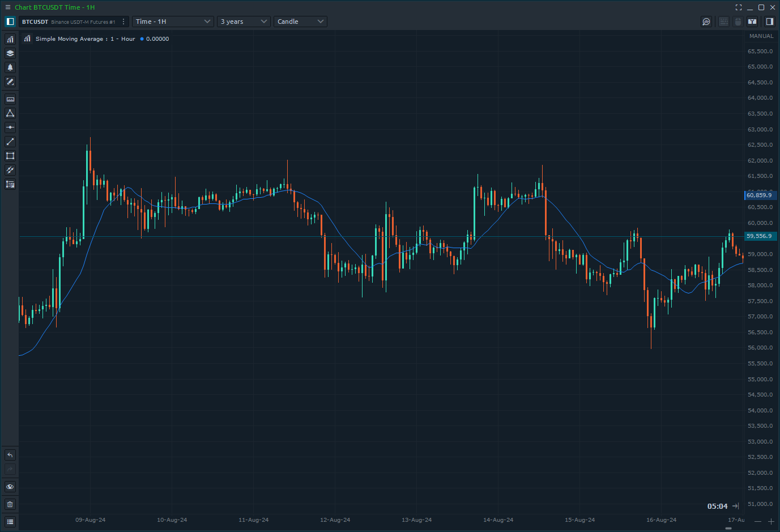The width and height of the screenshot is (780, 532).
Task: Undo the last drawing action
Action: (10, 455)
